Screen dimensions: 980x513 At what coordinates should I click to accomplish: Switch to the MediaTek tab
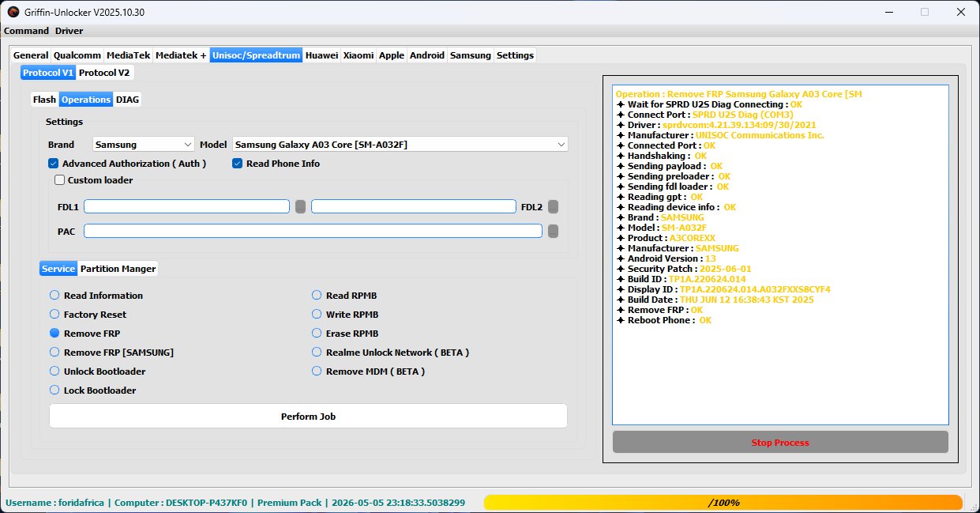[129, 55]
